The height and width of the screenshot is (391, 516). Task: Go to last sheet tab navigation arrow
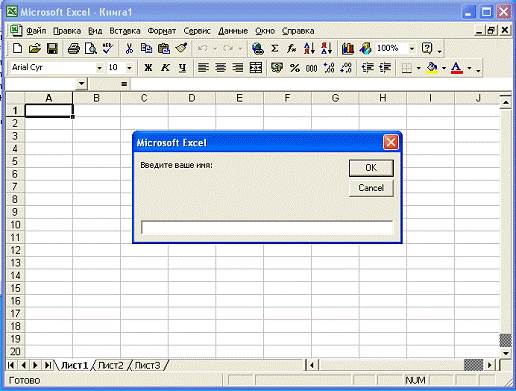48,365
